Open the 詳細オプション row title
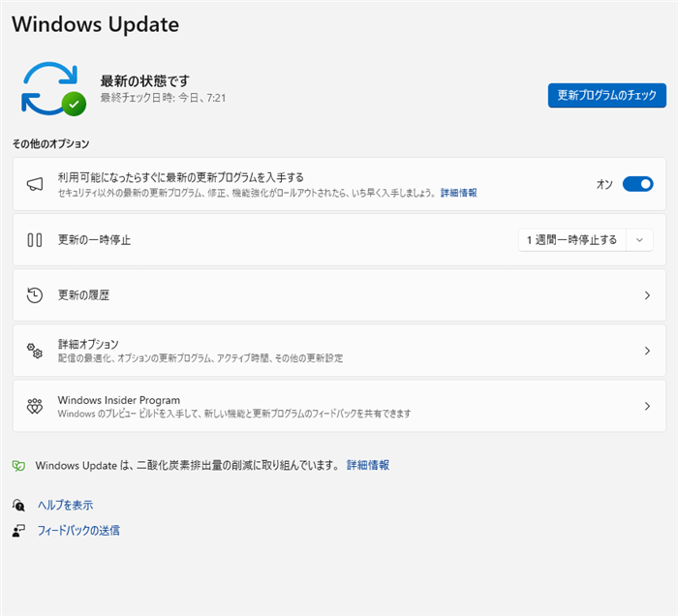678x616 pixels. tap(88, 344)
